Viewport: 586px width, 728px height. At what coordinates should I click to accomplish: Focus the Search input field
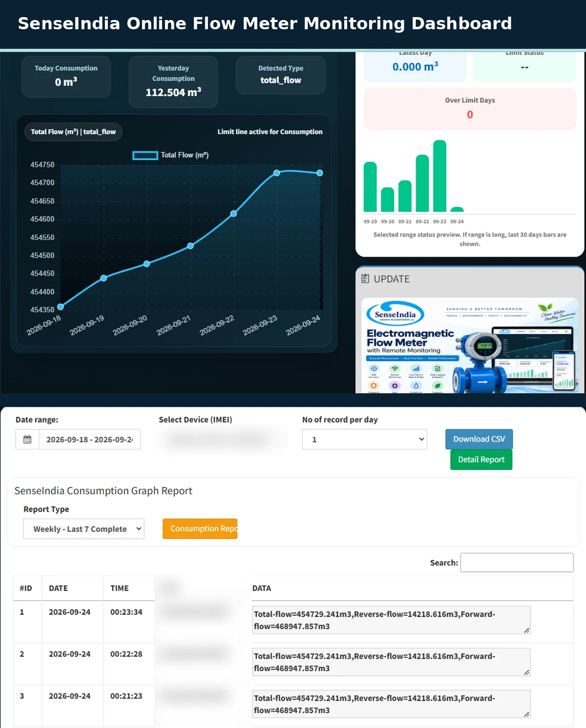(x=517, y=563)
